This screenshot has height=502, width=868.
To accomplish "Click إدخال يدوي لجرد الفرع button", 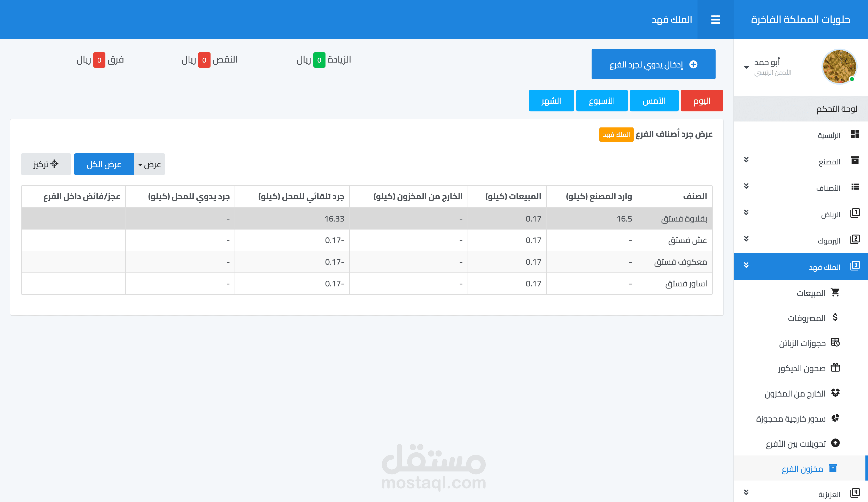I will coord(653,64).
